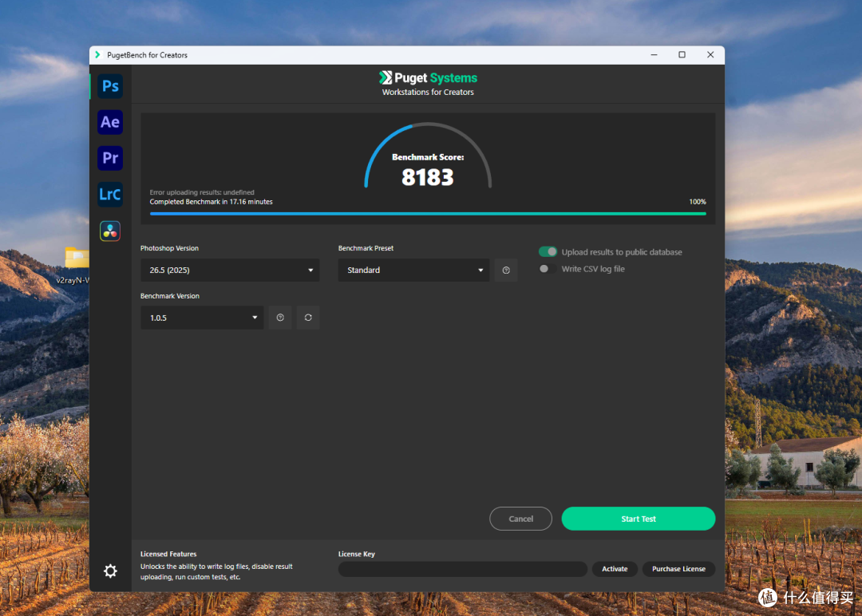Click the help icon beside Benchmark Preset

coord(506,270)
